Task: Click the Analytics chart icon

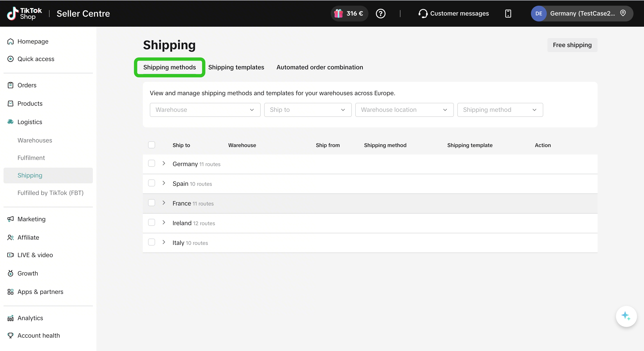Action: [x=11, y=318]
